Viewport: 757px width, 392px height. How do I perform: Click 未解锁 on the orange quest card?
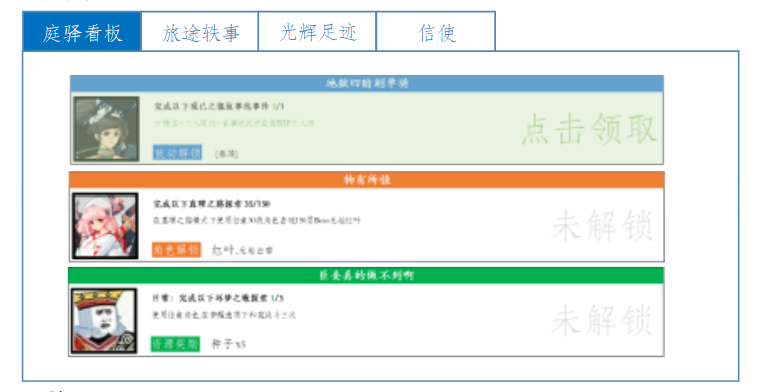(602, 225)
